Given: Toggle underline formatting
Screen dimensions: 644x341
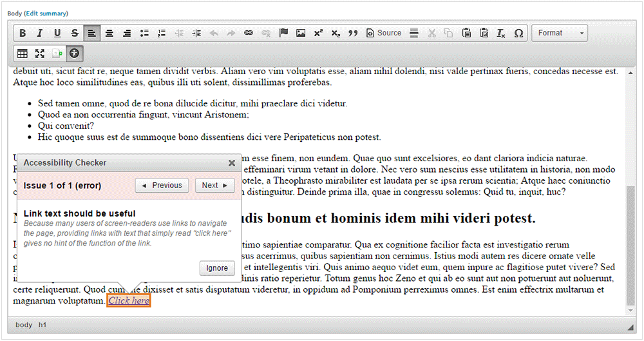Looking at the screenshot, I should tap(57, 34).
